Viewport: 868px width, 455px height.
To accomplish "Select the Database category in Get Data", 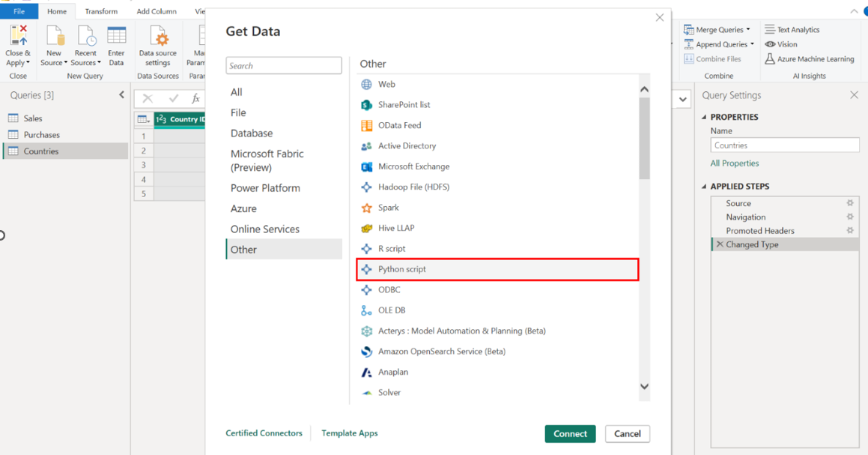I will pos(252,133).
